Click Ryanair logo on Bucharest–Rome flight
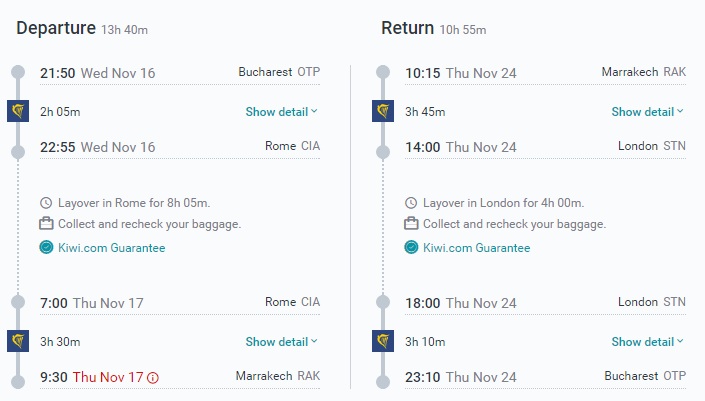The image size is (705, 401). pyautogui.click(x=18, y=111)
